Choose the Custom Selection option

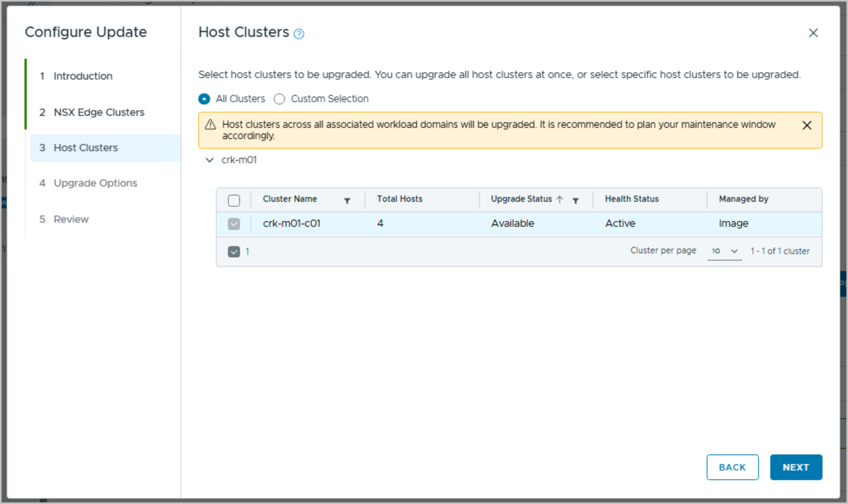pos(279,99)
